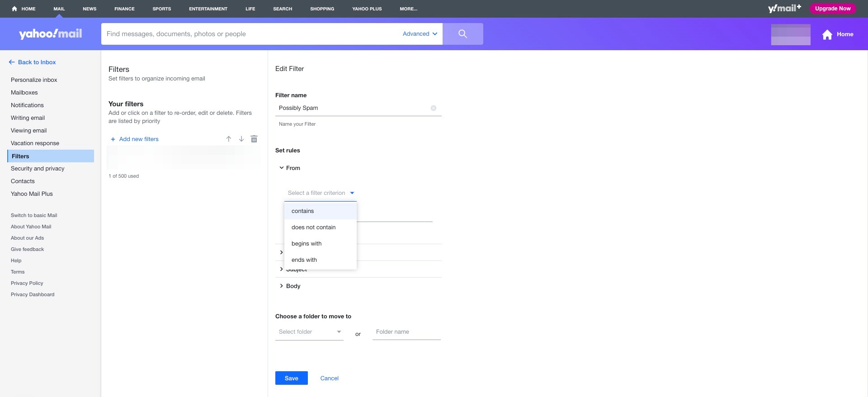Expand the Body rule section
Screen dimensions: 868x397
click(x=282, y=286)
